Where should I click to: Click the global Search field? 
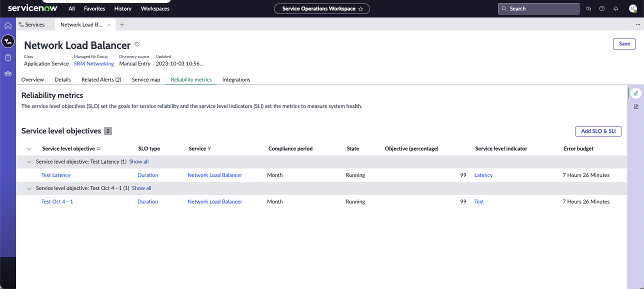point(538,8)
